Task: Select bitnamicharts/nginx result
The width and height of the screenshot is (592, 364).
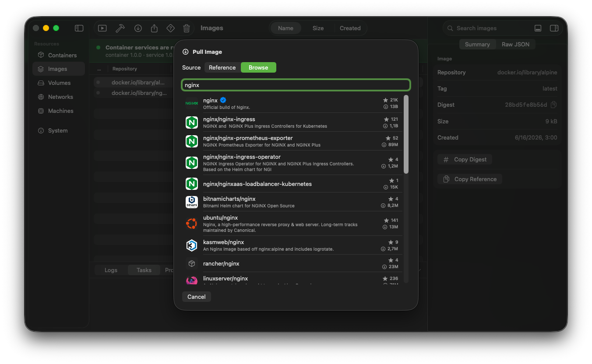Action: click(292, 202)
